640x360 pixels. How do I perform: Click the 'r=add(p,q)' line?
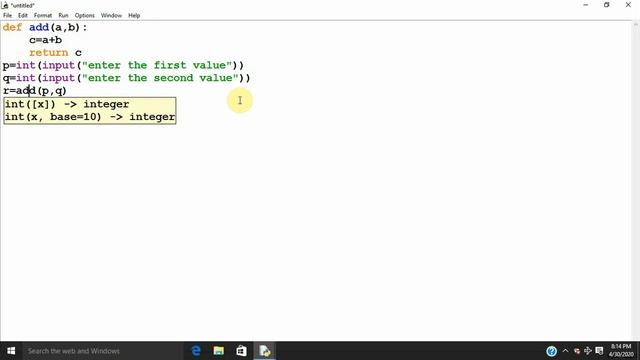[35, 91]
